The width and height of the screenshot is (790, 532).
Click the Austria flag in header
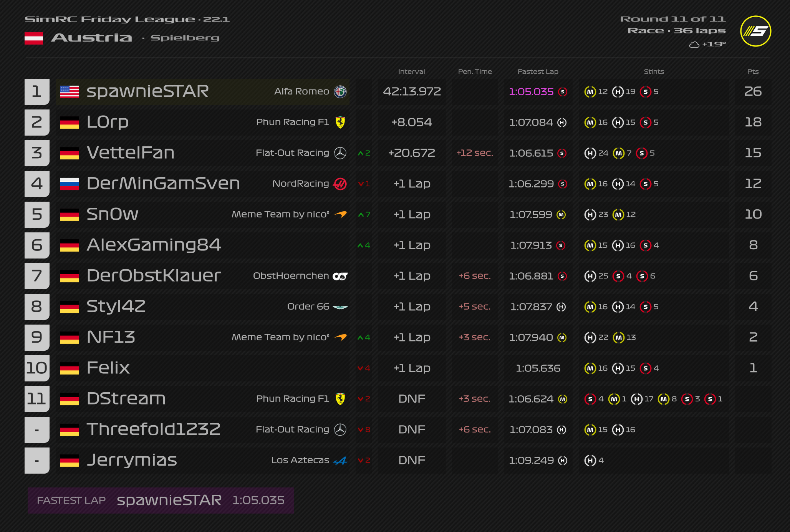(x=34, y=38)
